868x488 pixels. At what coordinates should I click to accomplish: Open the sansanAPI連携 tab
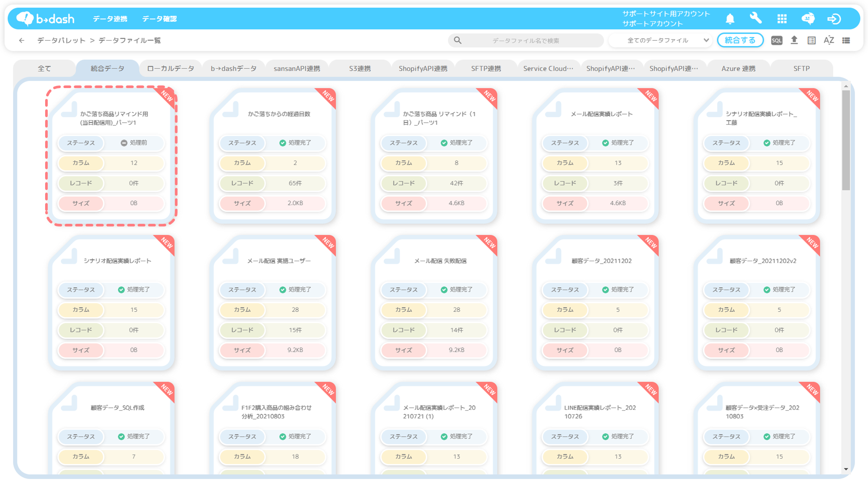(297, 69)
